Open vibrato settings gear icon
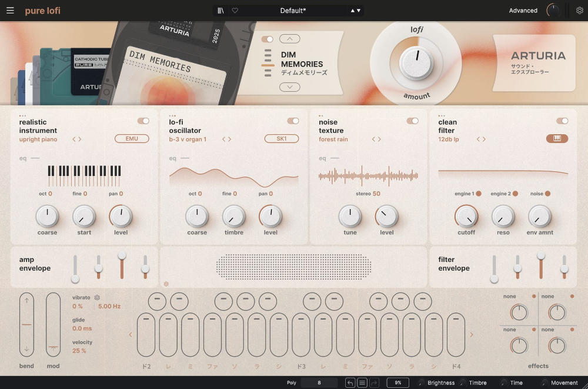This screenshot has width=588, height=389. pos(97,298)
